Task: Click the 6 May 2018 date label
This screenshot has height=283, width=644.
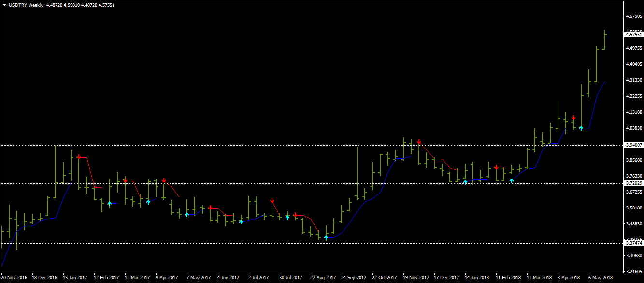Action: 601,278
